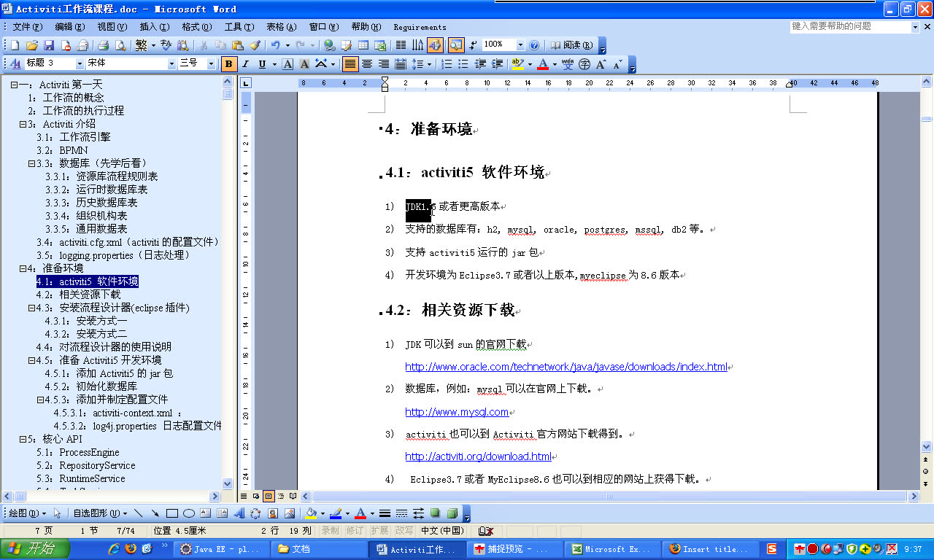Open the 自选图形 AutoShapes dropdown
The width and height of the screenshot is (934, 560).
pos(100,513)
